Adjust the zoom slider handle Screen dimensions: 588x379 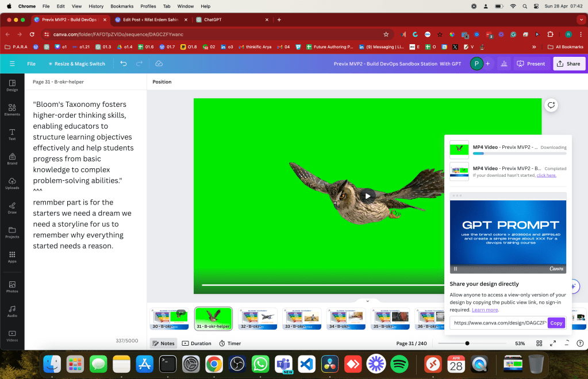pos(467,343)
